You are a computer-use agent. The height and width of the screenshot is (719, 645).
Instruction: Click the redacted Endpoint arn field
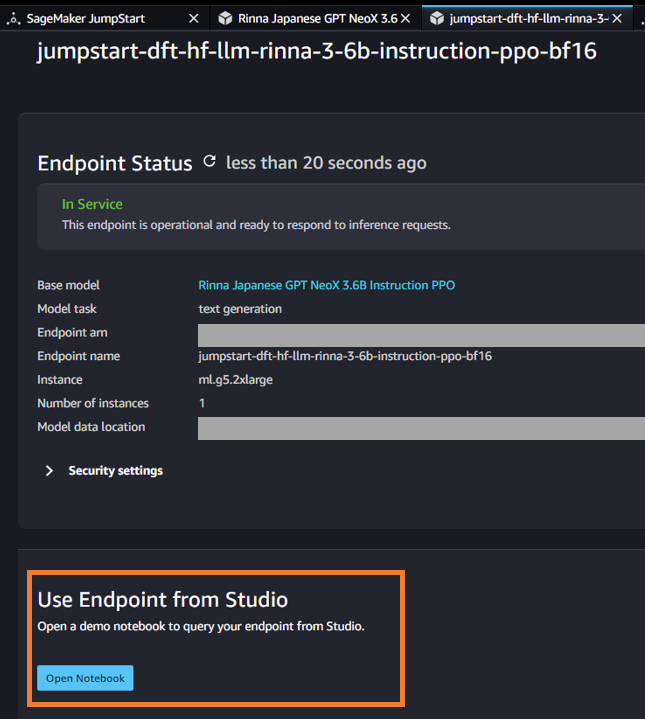click(421, 335)
